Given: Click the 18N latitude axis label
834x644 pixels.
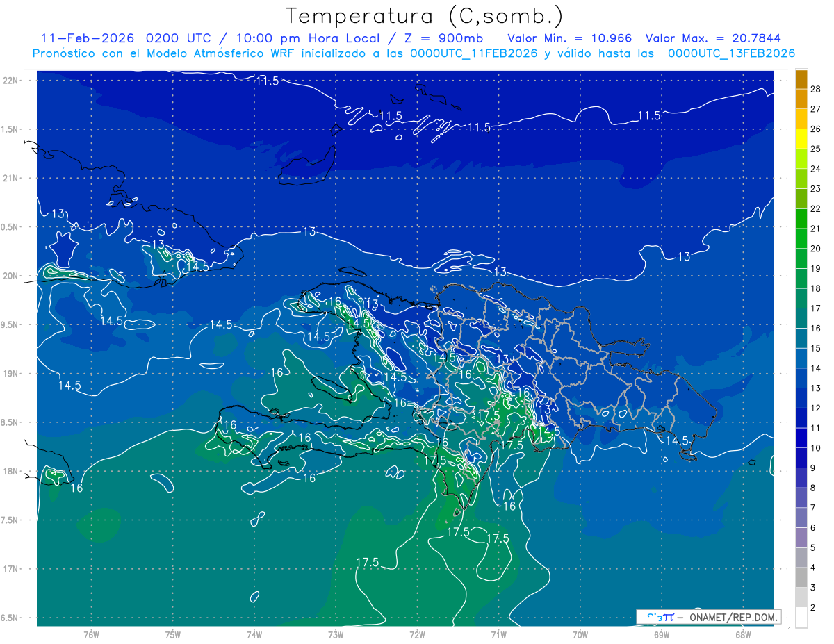Looking at the screenshot, I should coord(11,472).
